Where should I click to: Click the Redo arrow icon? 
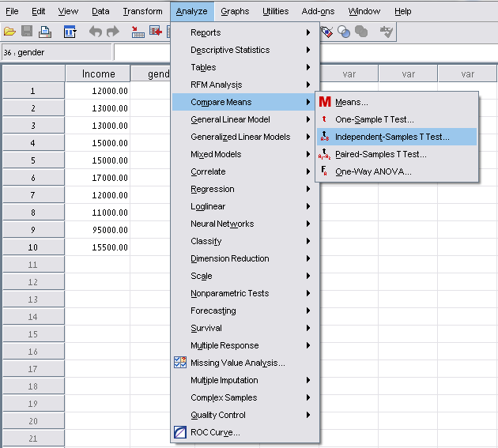113,32
